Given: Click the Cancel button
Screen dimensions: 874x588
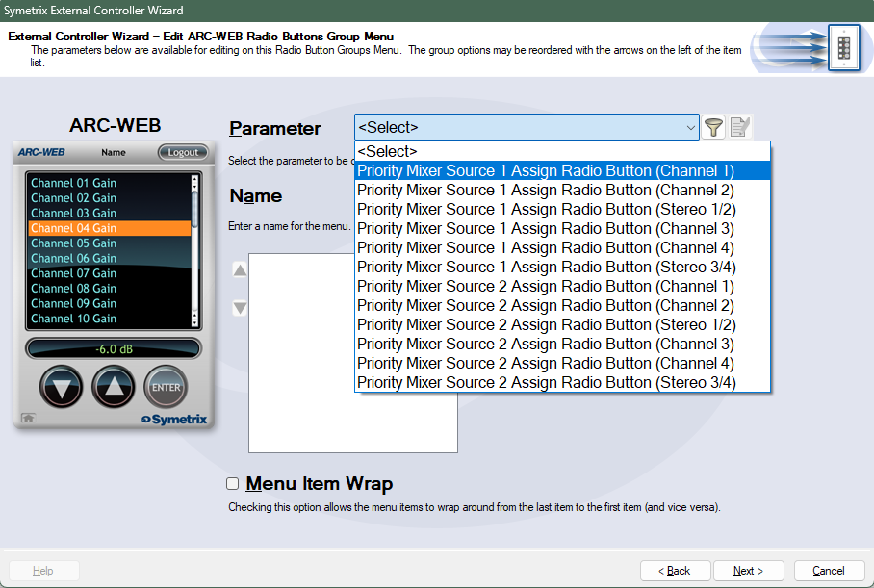Looking at the screenshot, I should [x=828, y=571].
